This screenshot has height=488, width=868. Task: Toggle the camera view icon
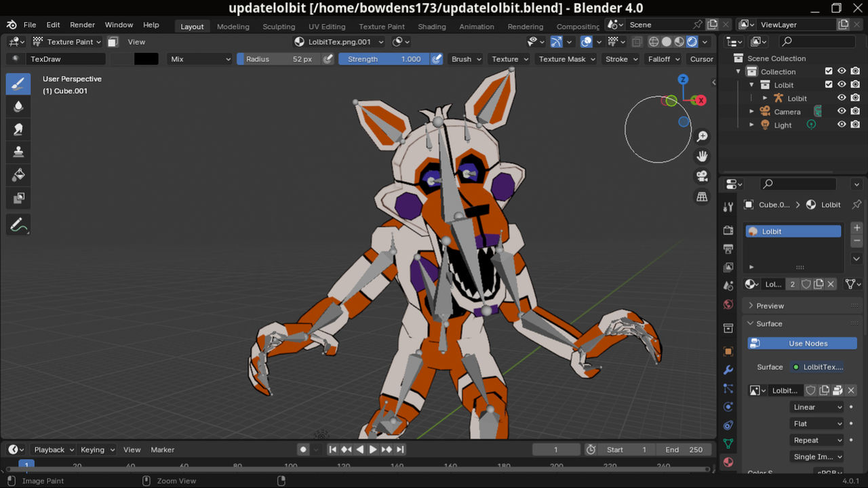703,176
